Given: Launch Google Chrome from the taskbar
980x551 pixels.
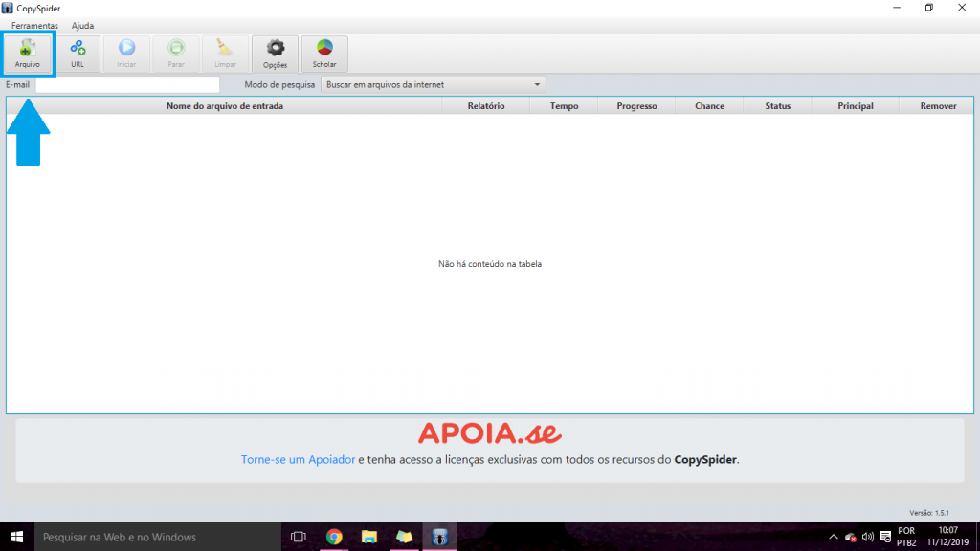Looking at the screenshot, I should point(334,537).
